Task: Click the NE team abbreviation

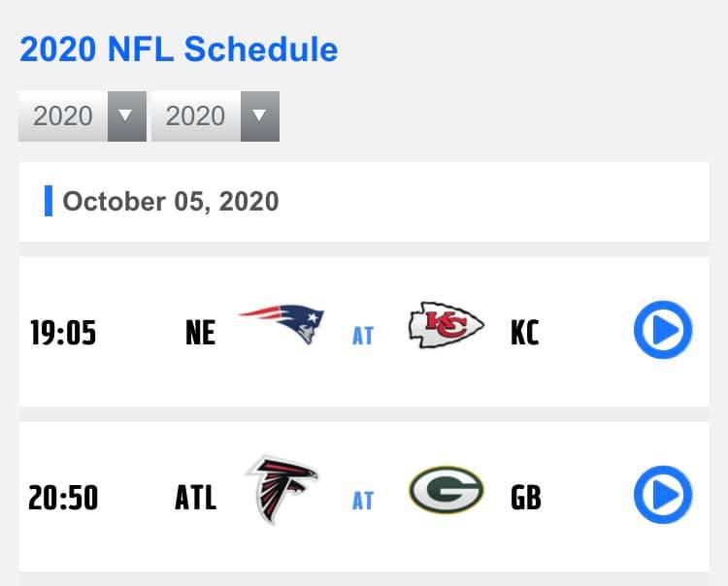Action: tap(201, 333)
